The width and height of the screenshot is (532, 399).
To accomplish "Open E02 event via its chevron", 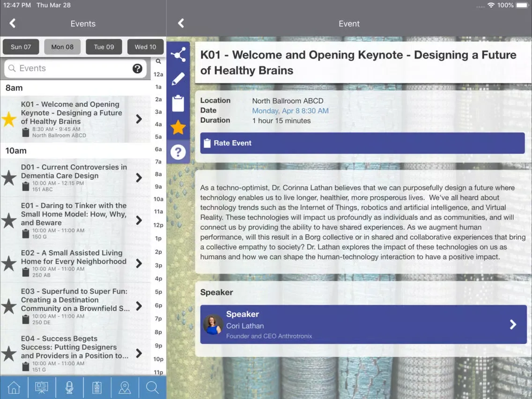I will click(139, 263).
